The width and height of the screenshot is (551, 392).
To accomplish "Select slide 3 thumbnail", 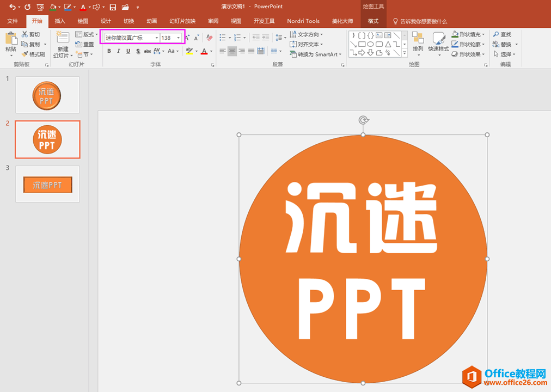I will pos(47,184).
